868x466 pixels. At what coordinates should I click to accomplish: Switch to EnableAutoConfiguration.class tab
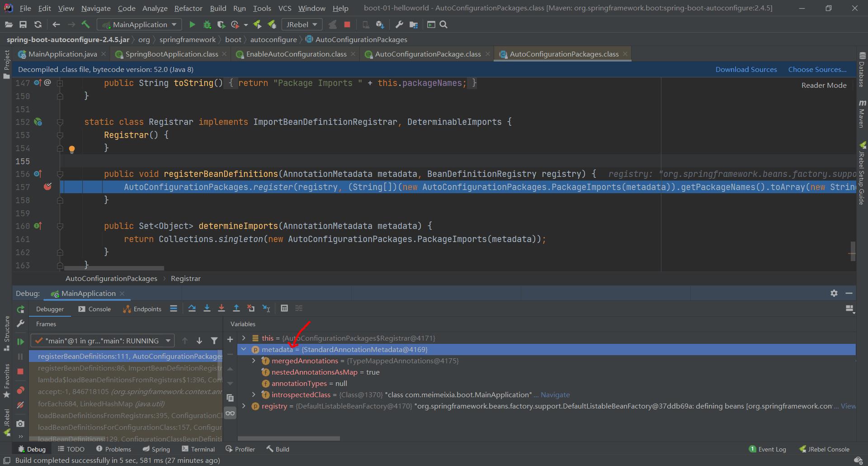(296, 54)
